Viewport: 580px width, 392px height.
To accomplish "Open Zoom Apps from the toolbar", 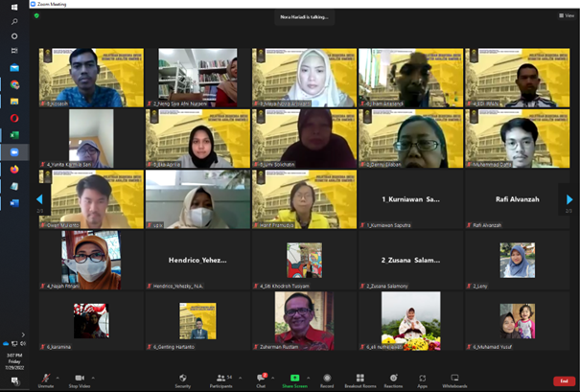I will click(422, 380).
